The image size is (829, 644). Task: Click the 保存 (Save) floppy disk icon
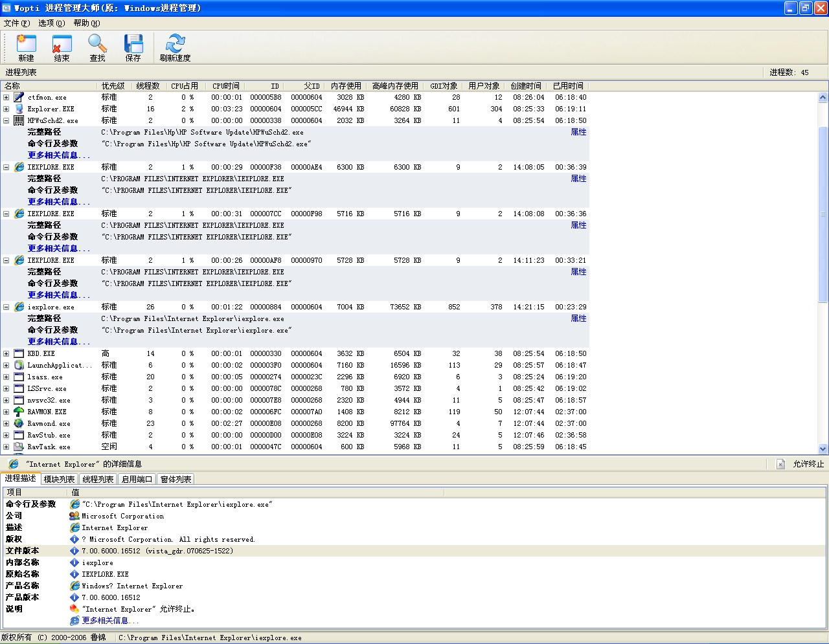(133, 44)
